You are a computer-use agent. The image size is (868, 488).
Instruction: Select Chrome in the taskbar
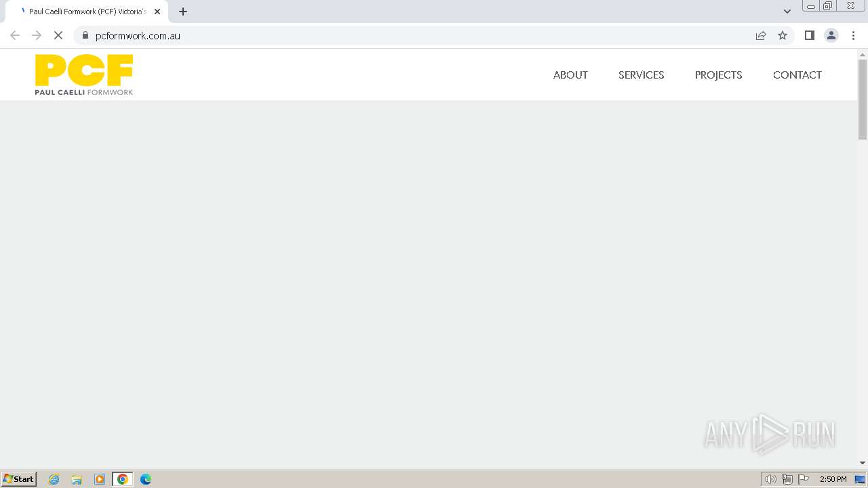[123, 479]
